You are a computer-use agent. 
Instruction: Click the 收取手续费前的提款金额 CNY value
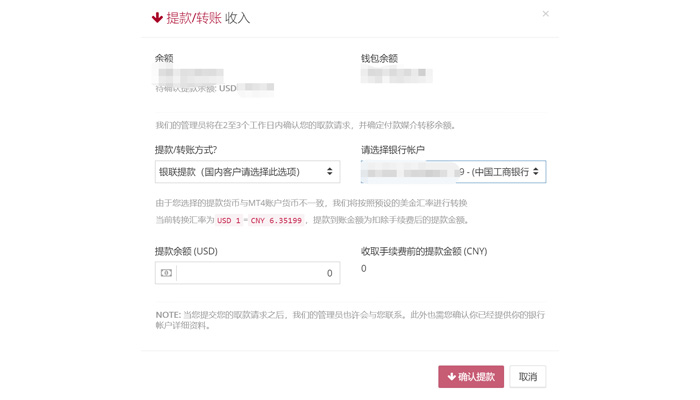(x=363, y=269)
